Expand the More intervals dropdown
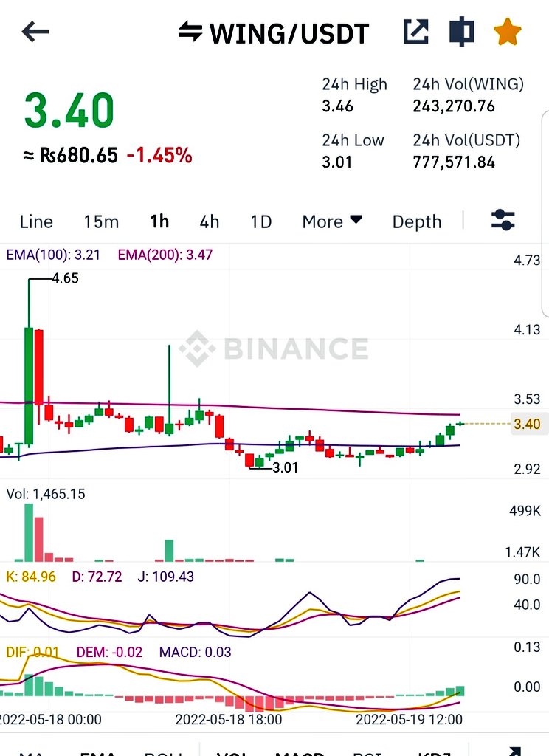The height and width of the screenshot is (756, 549). 331,221
